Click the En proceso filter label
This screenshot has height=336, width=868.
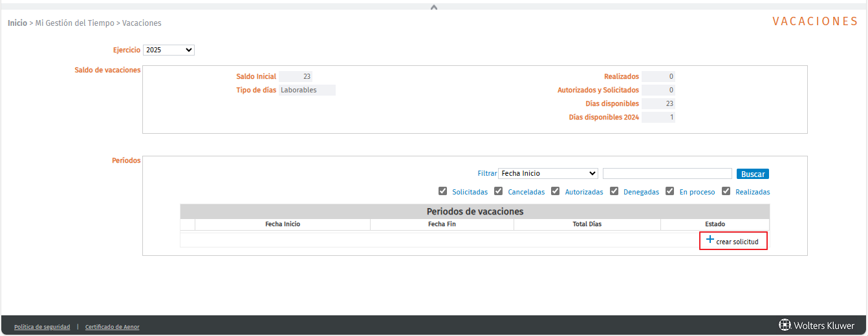tap(697, 192)
